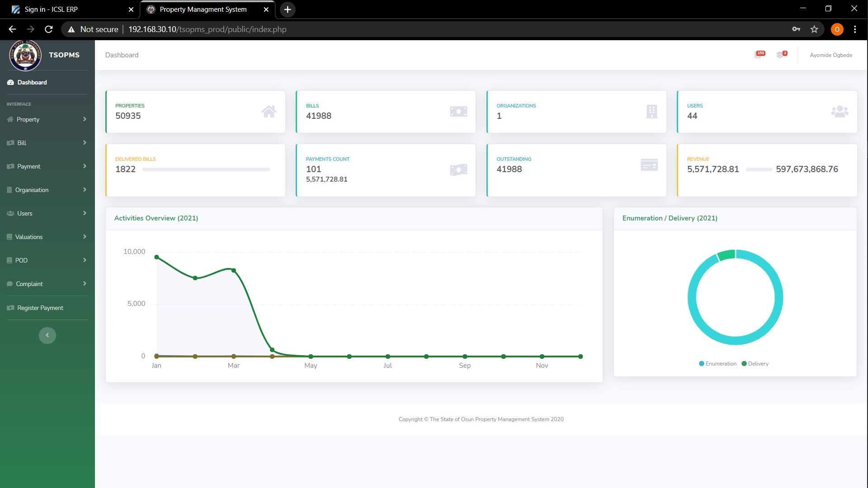Click the Complaint speech bubble icon
The image size is (868, 488).
(10, 284)
